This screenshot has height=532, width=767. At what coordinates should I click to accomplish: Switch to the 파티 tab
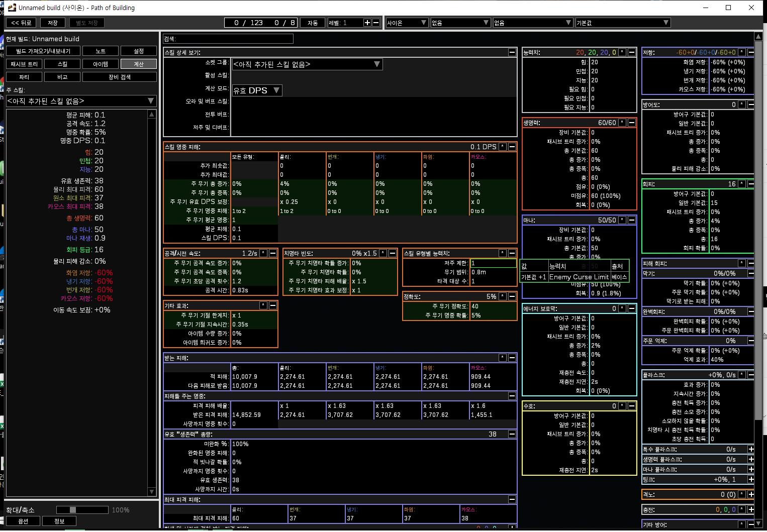(24, 77)
